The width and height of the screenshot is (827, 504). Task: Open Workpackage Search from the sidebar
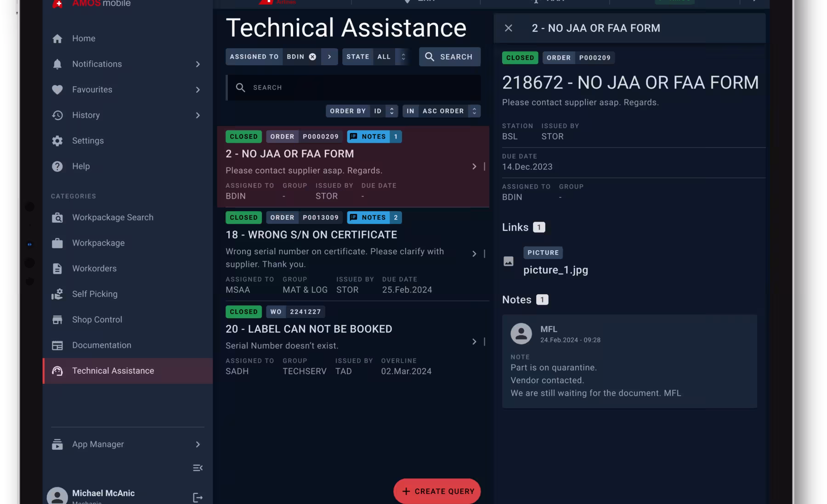(57, 217)
